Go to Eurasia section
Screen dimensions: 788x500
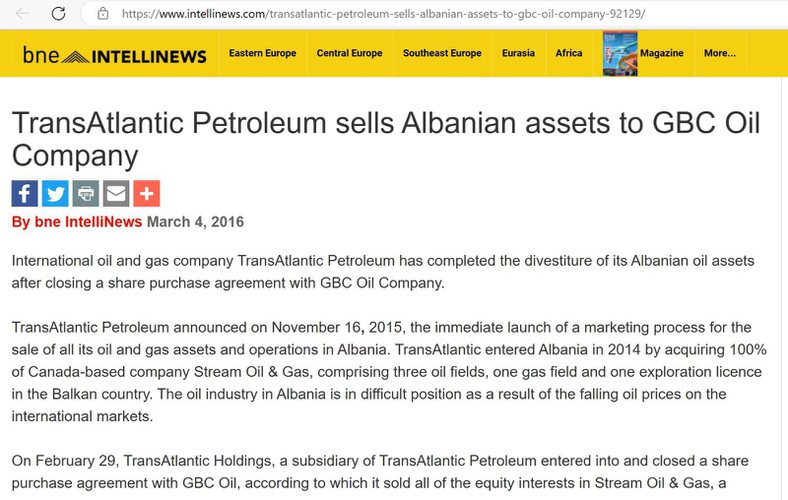(518, 53)
